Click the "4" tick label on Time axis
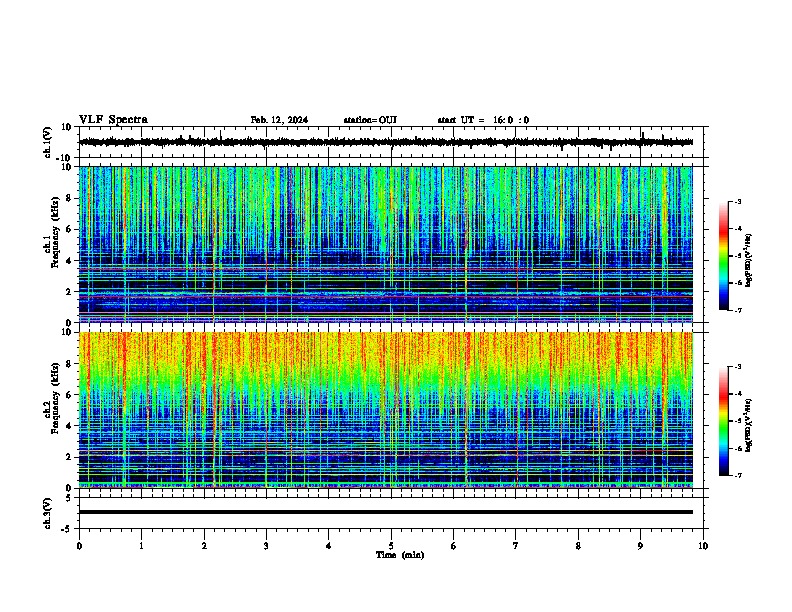 (329, 546)
